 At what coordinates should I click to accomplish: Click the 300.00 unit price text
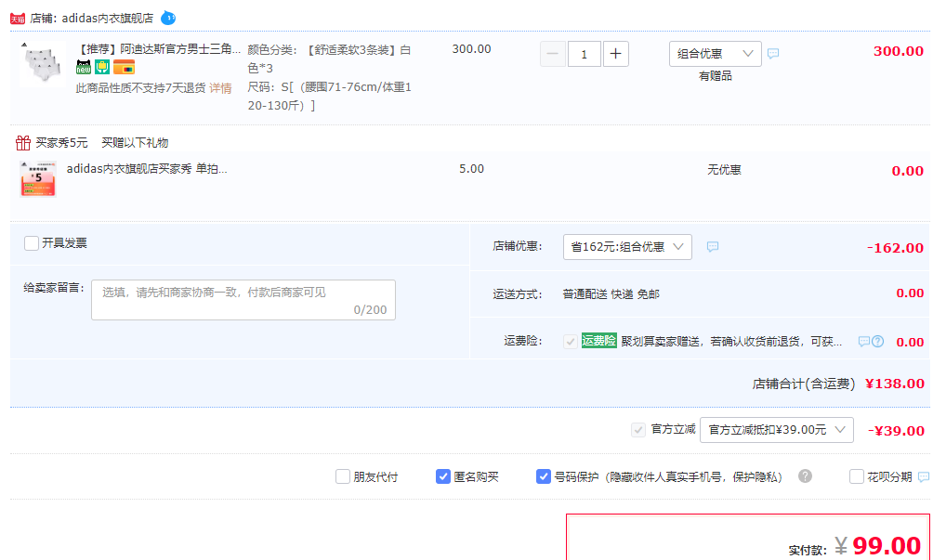(471, 49)
